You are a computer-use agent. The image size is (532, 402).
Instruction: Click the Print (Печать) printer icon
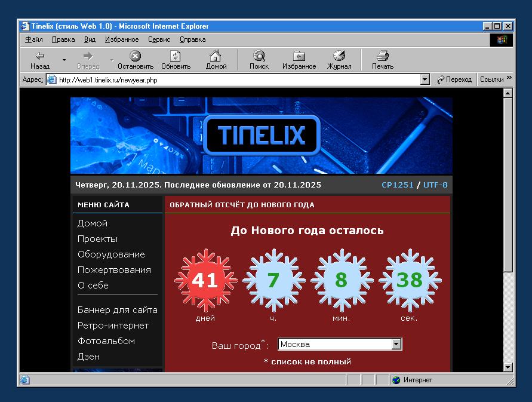click(383, 56)
